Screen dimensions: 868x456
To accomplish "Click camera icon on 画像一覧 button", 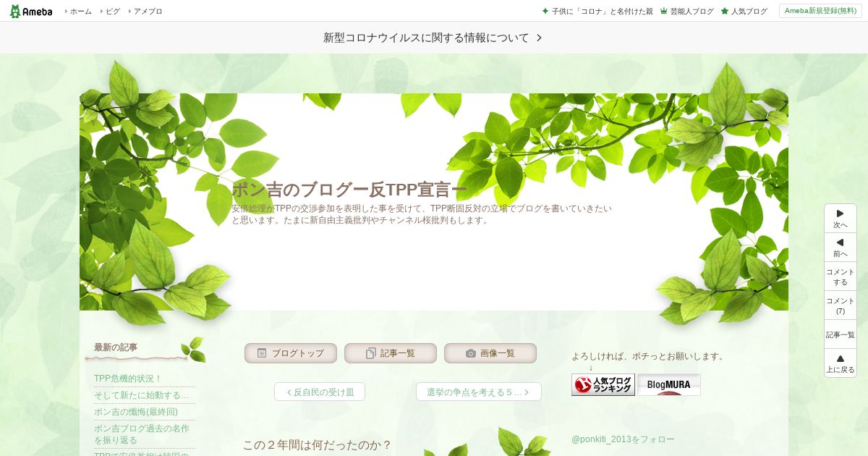I will pos(471,353).
